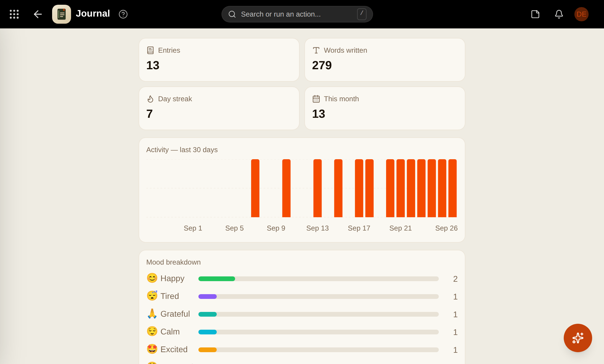The image size is (604, 364).
Task: Go back with the arrow icon
Action: [38, 14]
